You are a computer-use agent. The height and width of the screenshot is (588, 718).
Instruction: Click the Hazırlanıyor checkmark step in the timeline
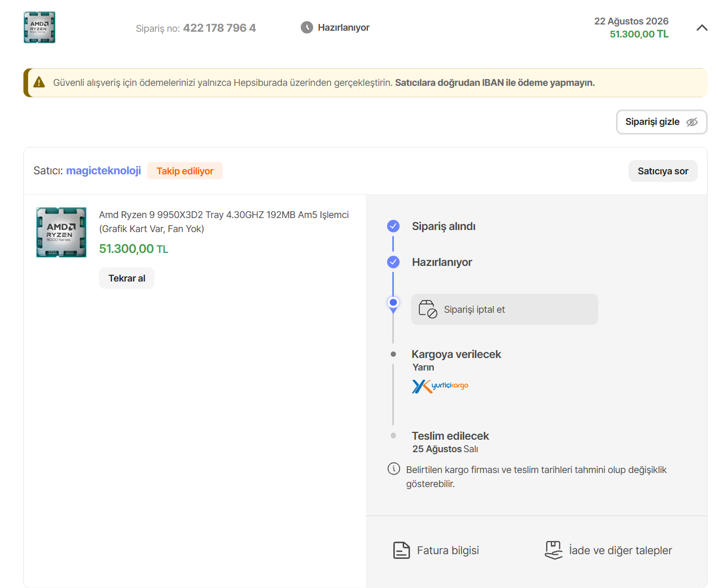click(393, 262)
